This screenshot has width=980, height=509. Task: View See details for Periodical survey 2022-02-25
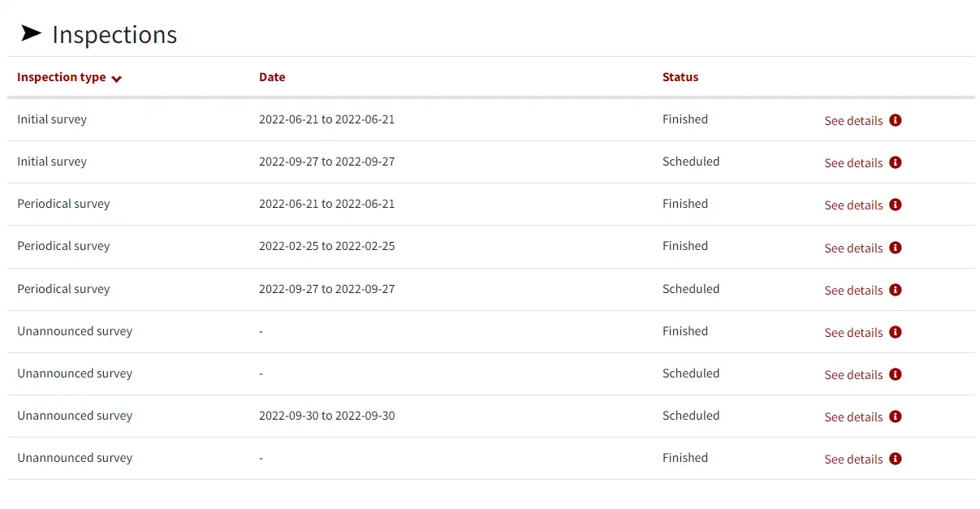[x=853, y=248]
